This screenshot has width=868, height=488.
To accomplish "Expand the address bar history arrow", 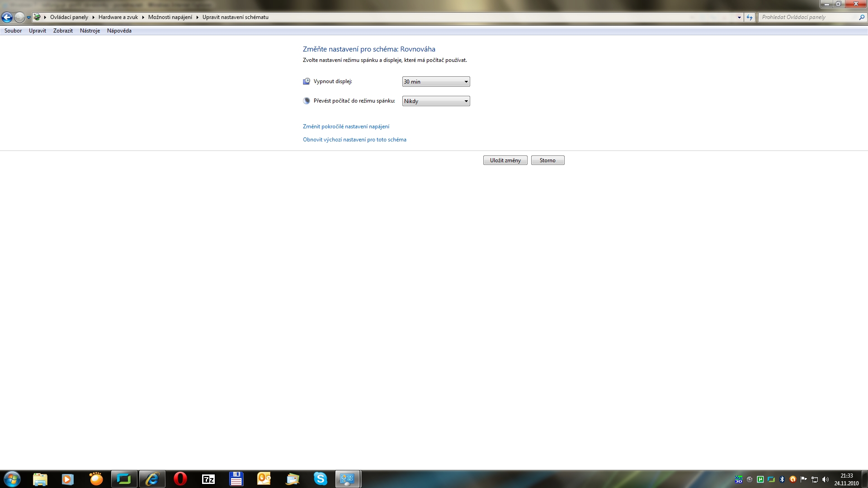I will [739, 17].
